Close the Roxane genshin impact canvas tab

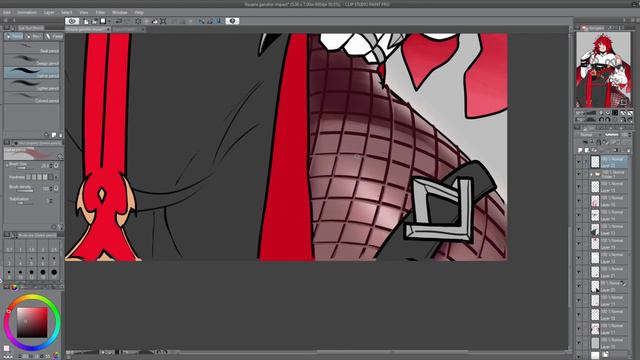click(108, 29)
